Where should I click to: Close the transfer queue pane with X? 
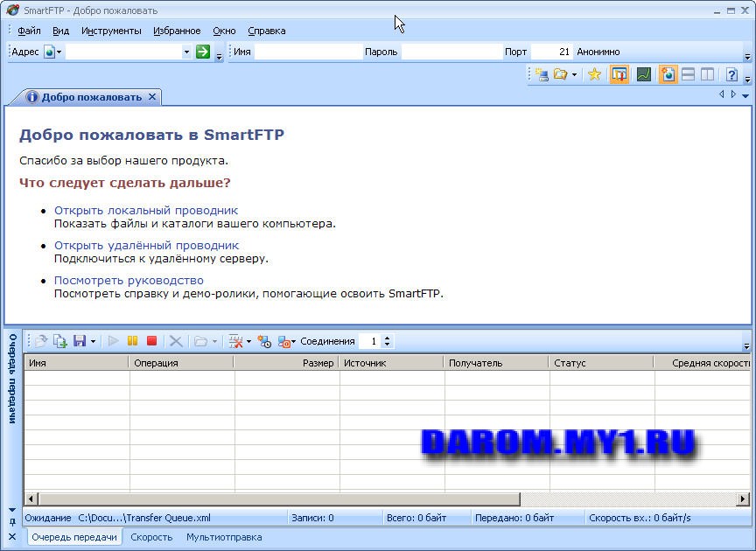(12, 536)
